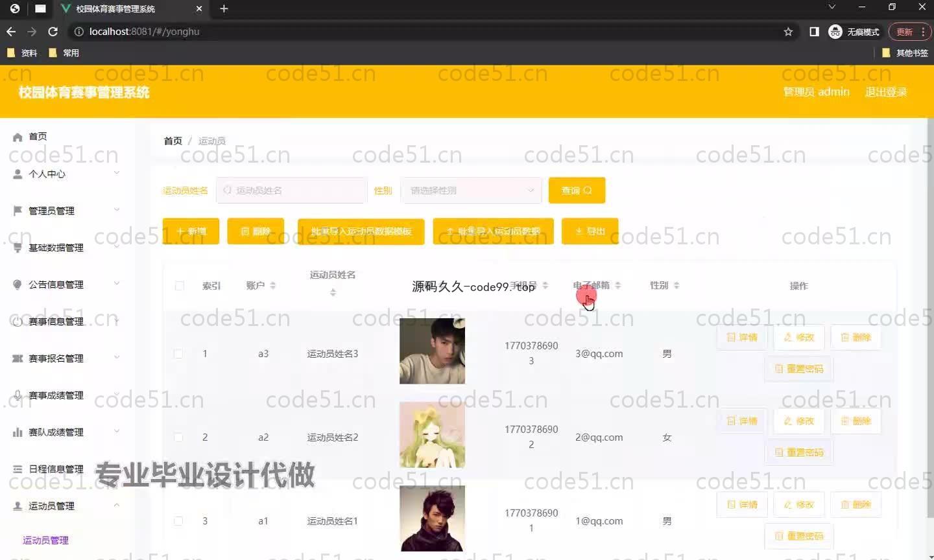Screen dimensions: 934x560
Task: Click 删除 for athlete a3
Action: pyautogui.click(x=856, y=338)
